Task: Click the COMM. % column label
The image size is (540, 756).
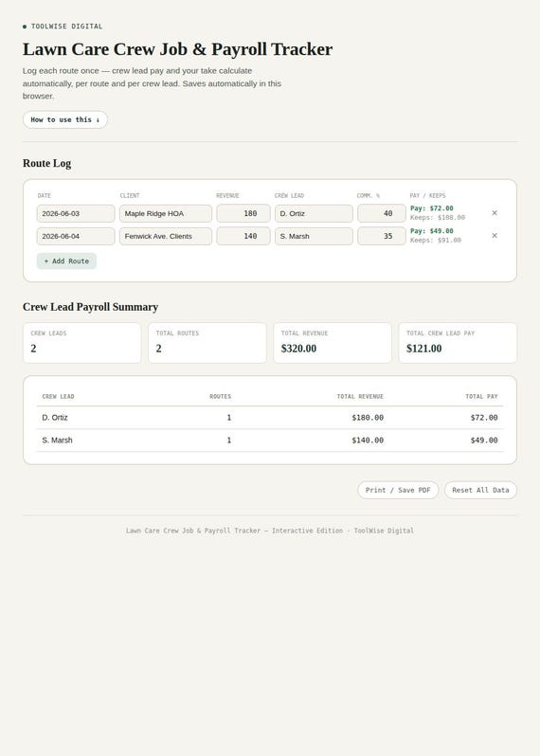Action: pyautogui.click(x=368, y=196)
